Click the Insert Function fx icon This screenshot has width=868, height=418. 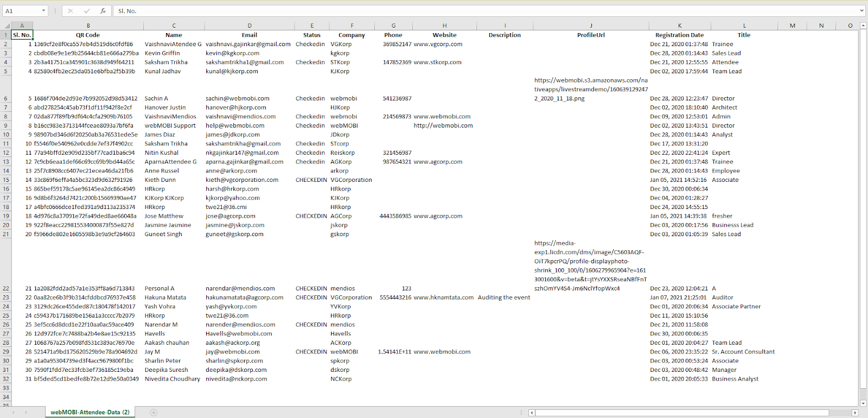pos(103,11)
